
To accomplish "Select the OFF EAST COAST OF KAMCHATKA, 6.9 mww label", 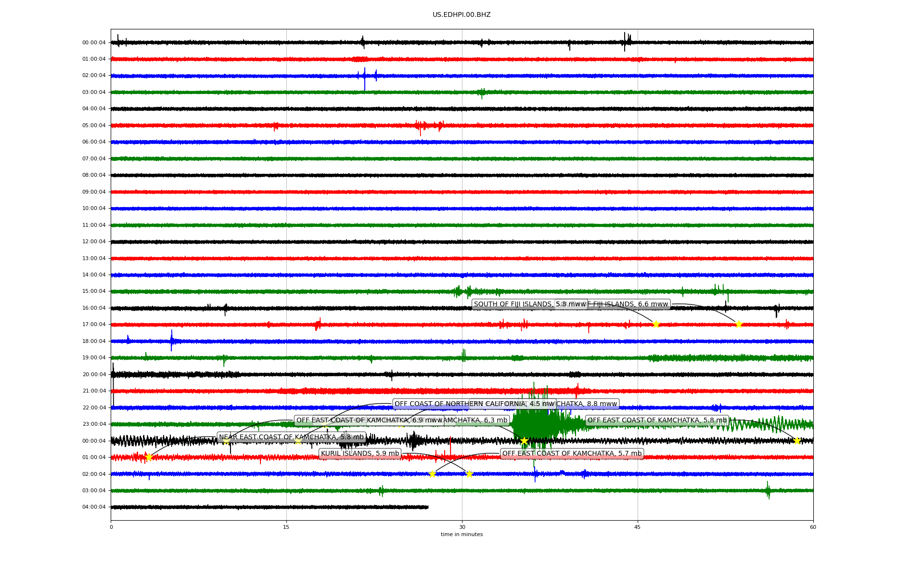I will pos(369,420).
